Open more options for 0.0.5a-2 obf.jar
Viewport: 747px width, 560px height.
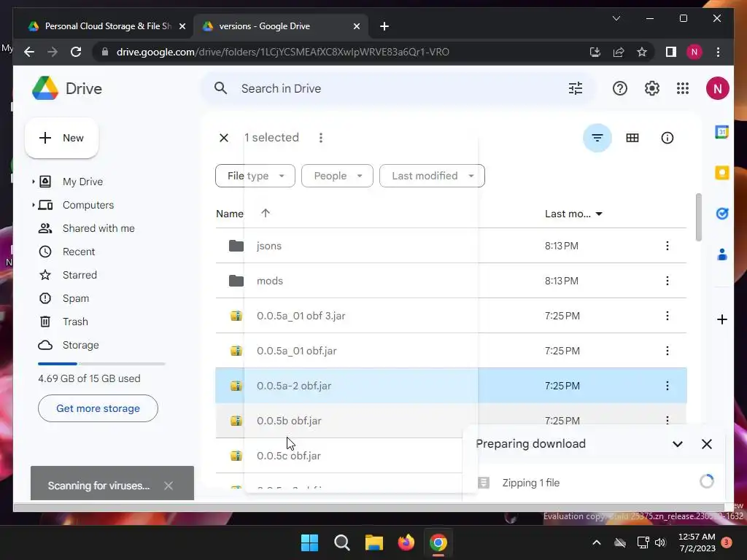pyautogui.click(x=667, y=386)
